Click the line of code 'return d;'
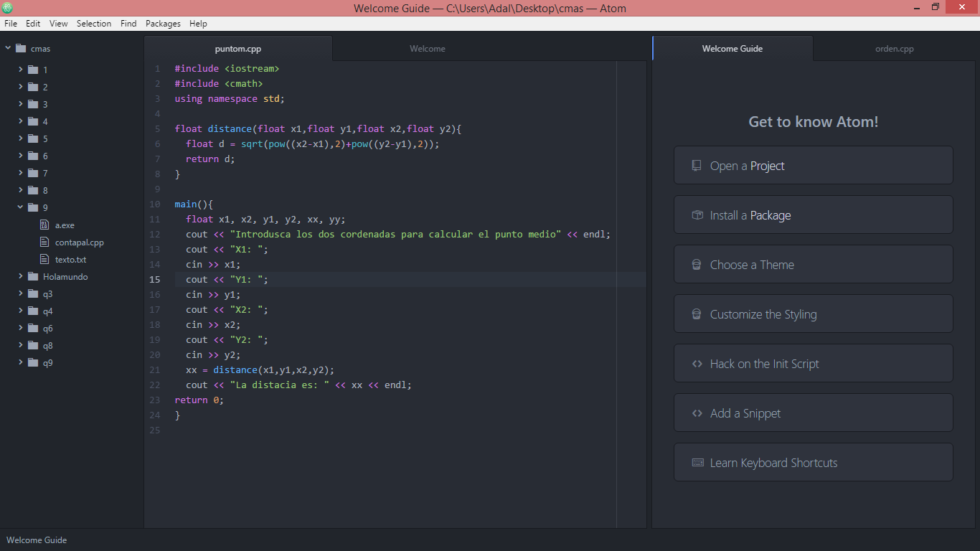 tap(210, 159)
